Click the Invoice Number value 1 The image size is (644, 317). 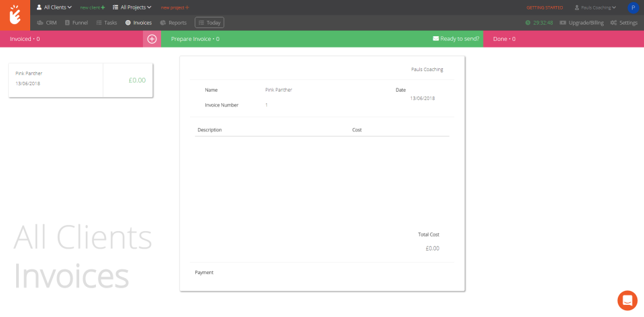point(266,105)
